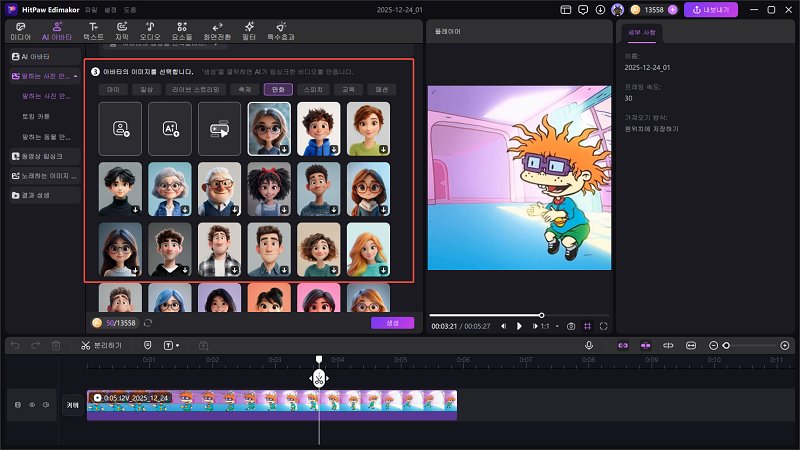Click the purple 생성 (Generate) button
Image resolution: width=800 pixels, height=450 pixels.
pos(392,323)
